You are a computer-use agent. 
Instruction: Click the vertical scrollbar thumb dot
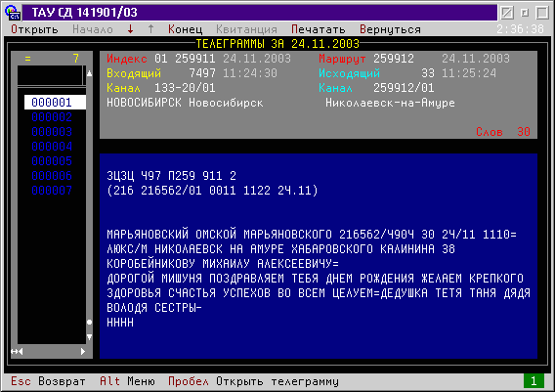point(89,323)
